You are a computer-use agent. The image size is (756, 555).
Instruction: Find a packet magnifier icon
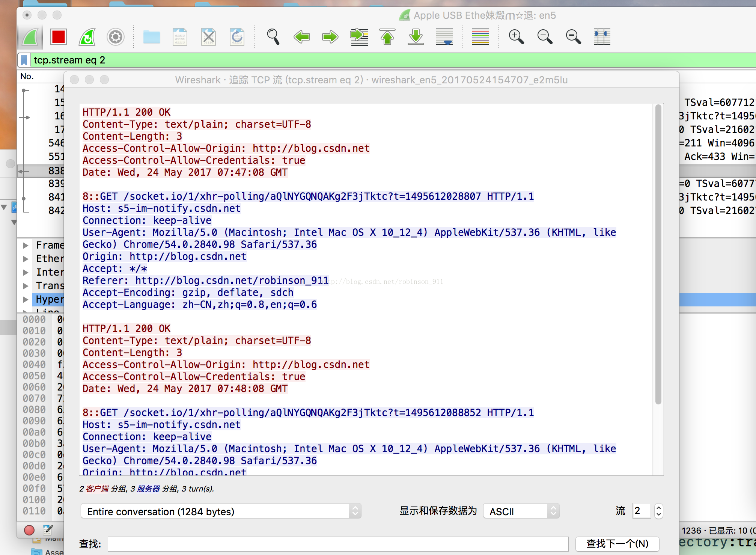tap(273, 37)
